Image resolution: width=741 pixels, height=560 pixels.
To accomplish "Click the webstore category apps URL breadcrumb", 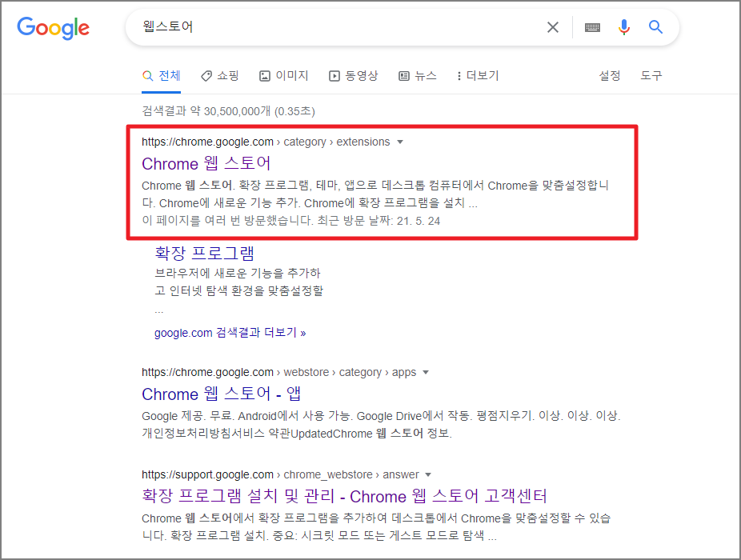I will pos(278,372).
